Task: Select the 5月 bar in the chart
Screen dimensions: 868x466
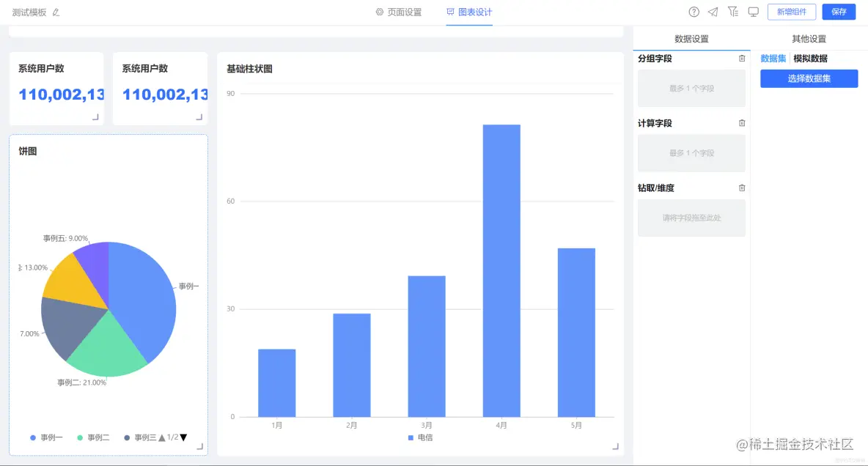Action: point(576,333)
